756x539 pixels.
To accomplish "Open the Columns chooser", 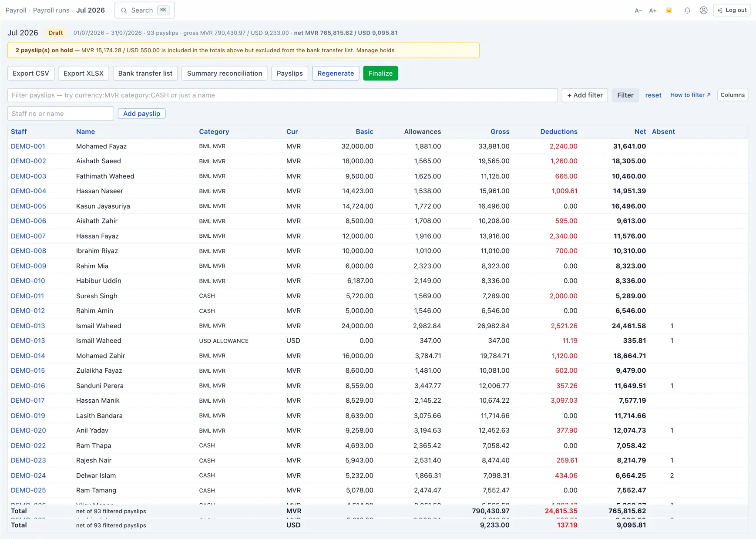I will 732,95.
